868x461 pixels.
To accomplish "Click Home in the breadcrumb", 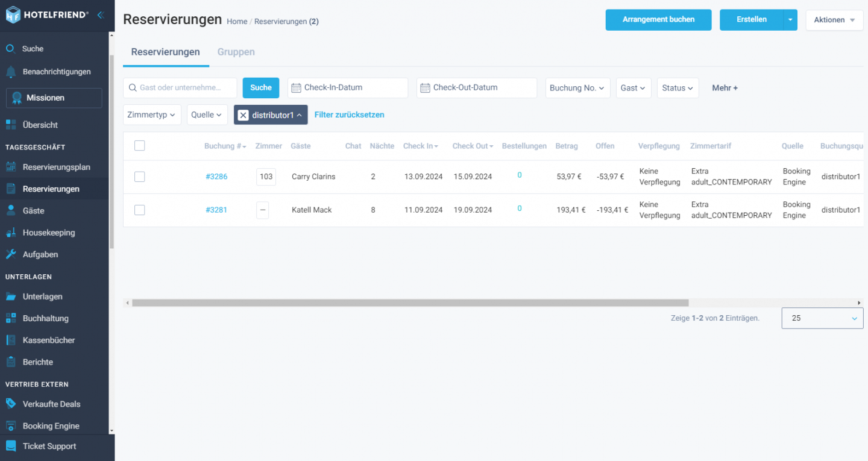I will [x=237, y=22].
